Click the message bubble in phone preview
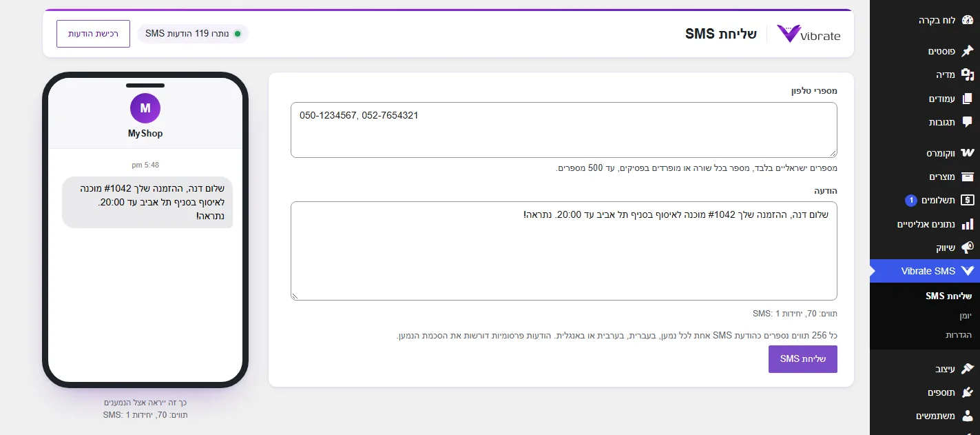 tap(147, 202)
